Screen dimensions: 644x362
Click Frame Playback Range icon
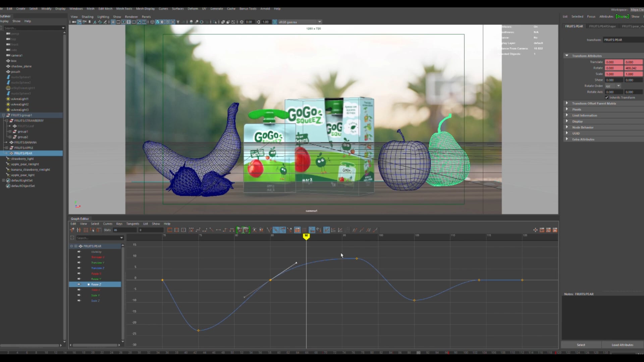click(x=176, y=230)
